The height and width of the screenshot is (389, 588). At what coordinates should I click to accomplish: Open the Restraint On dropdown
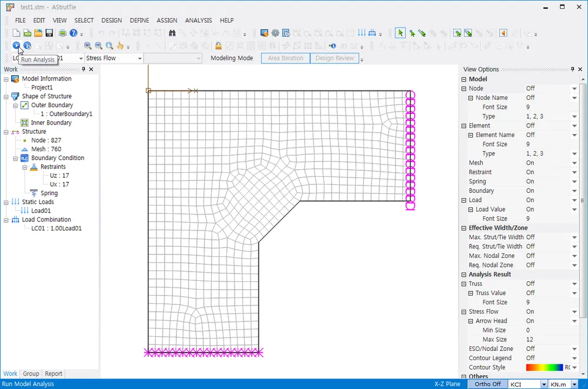point(574,172)
